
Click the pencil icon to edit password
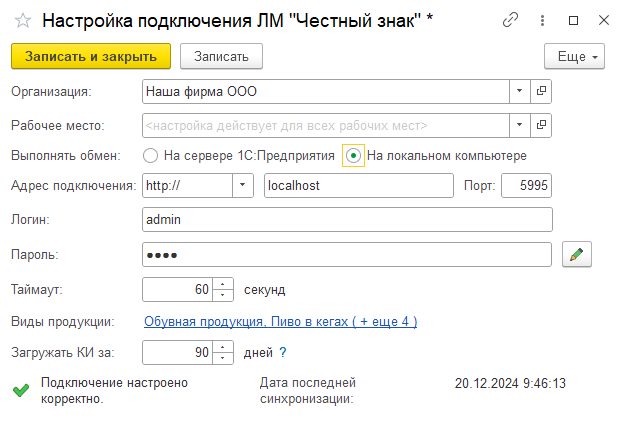pos(575,255)
